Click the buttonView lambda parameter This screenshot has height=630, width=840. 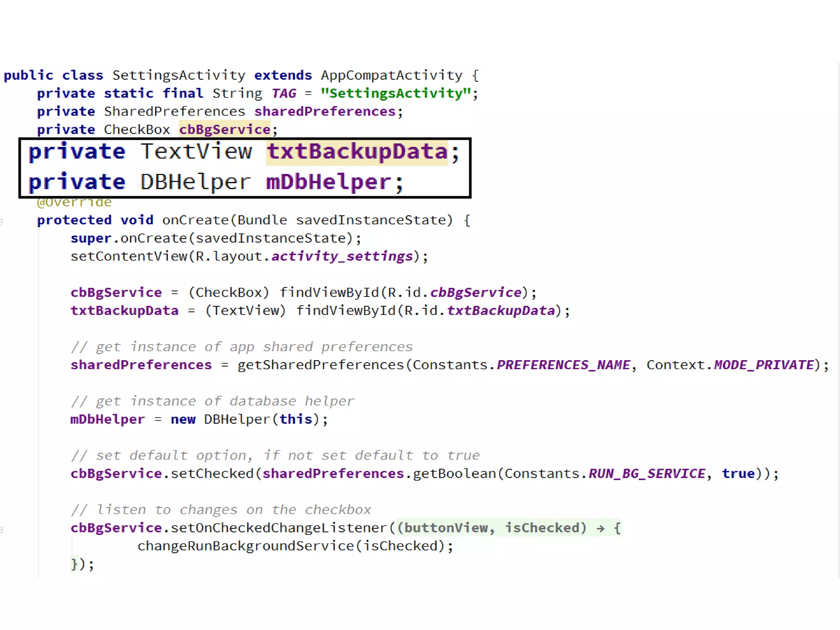coord(446,528)
